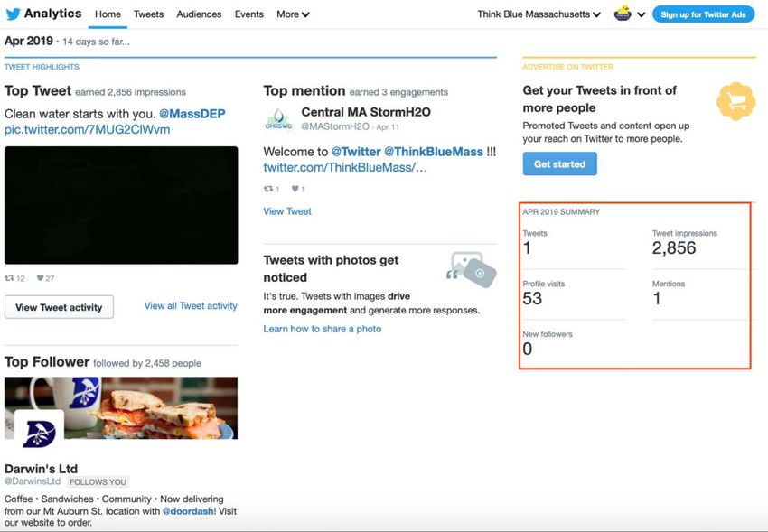Click the Tweet impressions value 2,856

coord(674,248)
